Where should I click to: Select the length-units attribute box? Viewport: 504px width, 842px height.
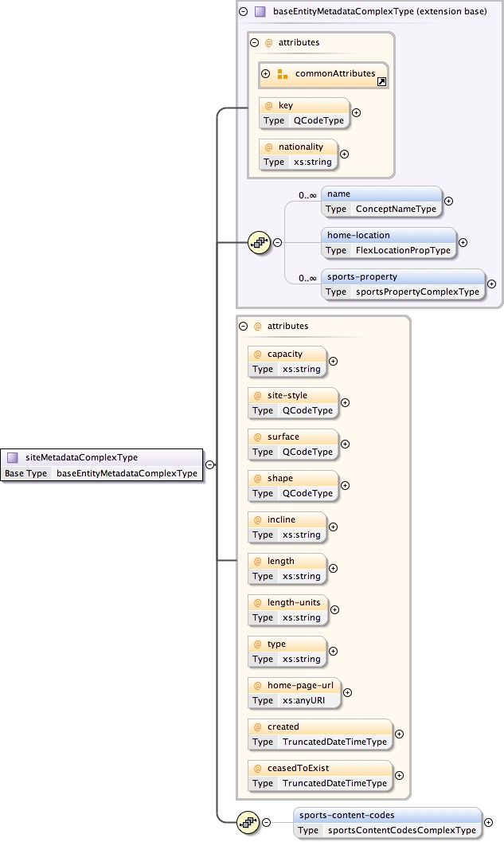point(287,609)
